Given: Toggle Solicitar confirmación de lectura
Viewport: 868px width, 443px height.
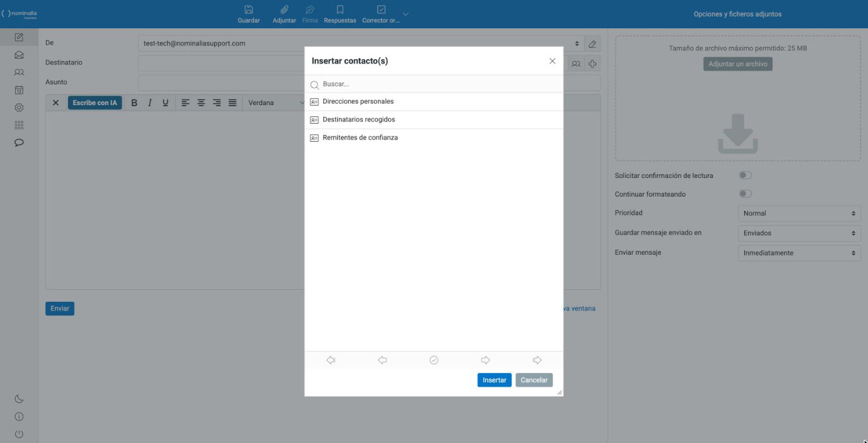Looking at the screenshot, I should click(745, 175).
